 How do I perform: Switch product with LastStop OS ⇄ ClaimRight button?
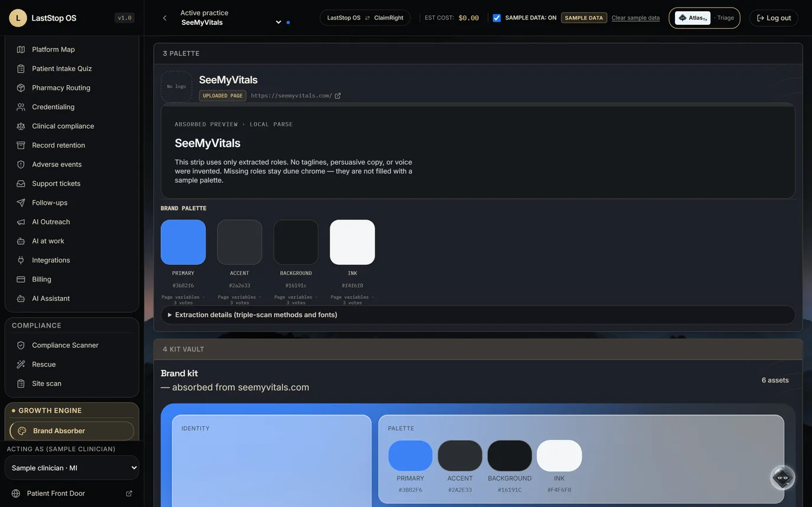pyautogui.click(x=365, y=18)
